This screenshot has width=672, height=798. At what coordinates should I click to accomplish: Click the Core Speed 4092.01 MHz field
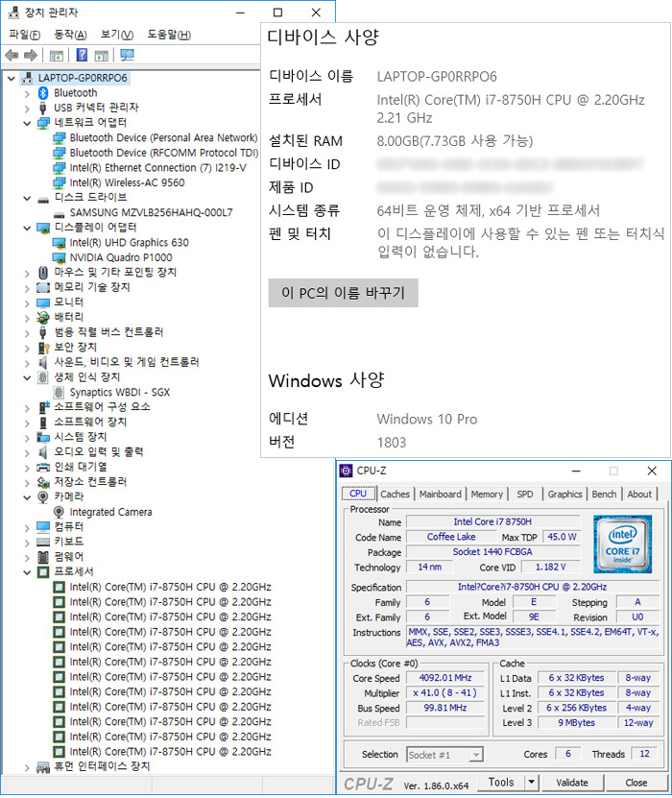pyautogui.click(x=445, y=678)
